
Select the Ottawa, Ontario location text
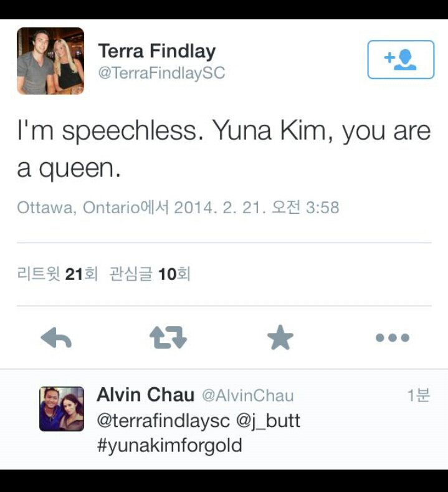[78, 208]
